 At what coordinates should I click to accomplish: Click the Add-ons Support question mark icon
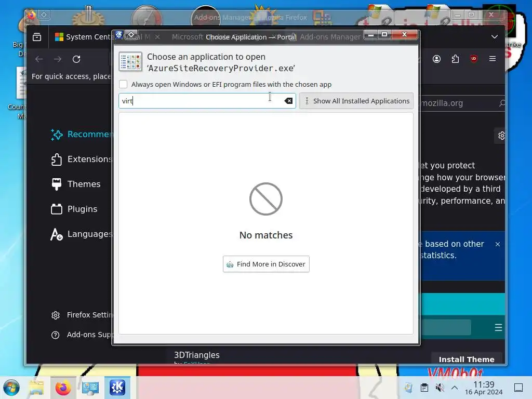pyautogui.click(x=55, y=335)
